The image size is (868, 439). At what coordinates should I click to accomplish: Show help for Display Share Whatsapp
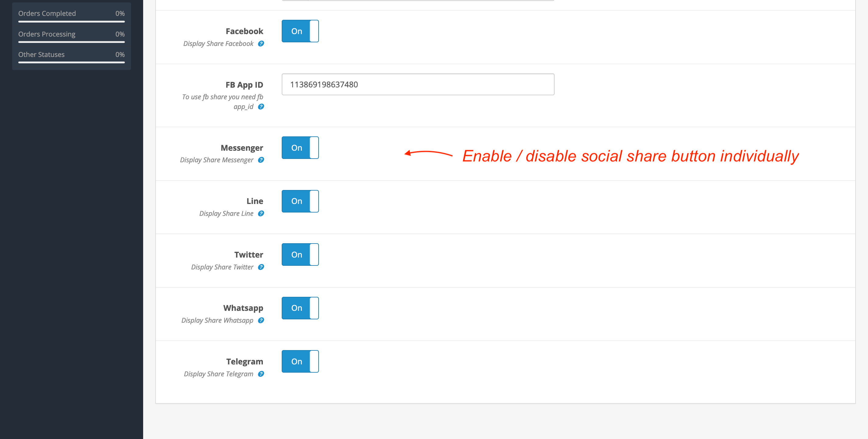point(261,320)
